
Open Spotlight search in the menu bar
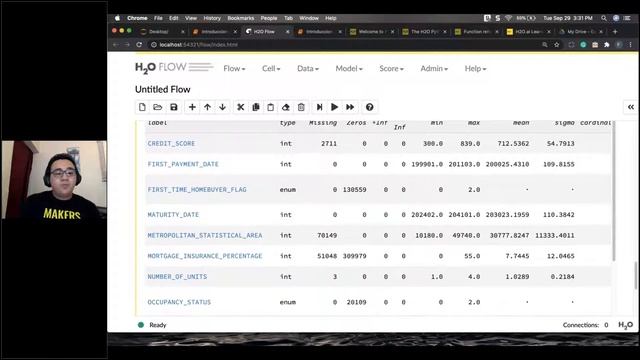pos(604,18)
